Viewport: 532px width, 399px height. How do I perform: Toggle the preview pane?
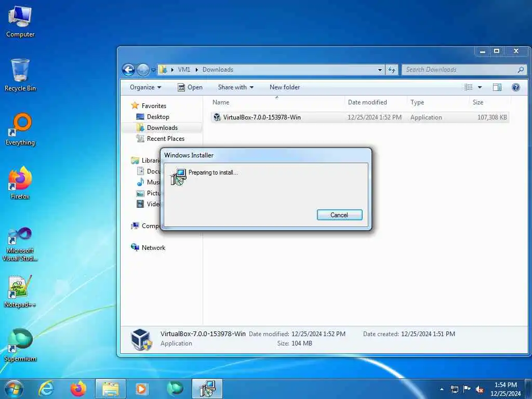(x=497, y=87)
